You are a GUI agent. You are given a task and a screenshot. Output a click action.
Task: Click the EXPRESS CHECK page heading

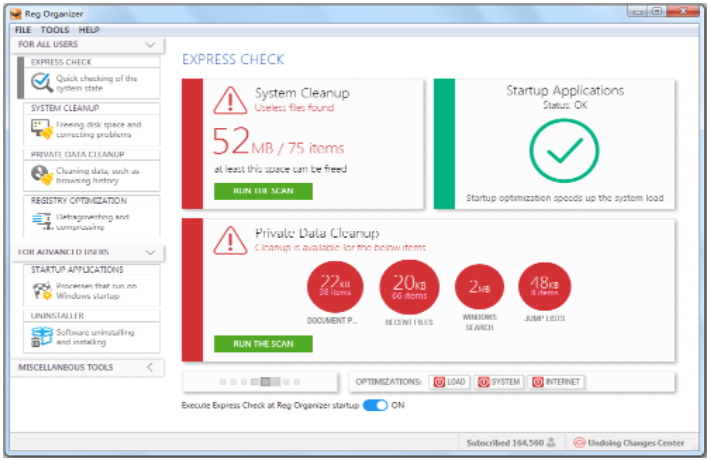pos(233,59)
